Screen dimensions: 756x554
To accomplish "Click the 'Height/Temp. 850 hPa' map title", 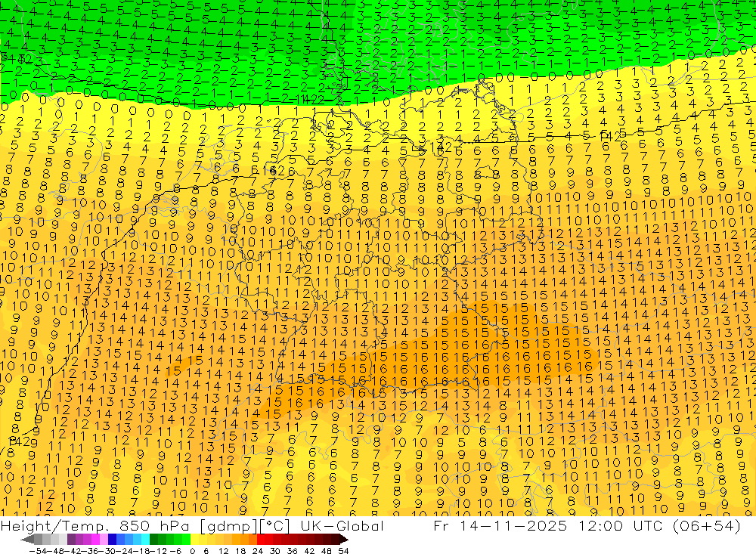I will pyautogui.click(x=95, y=526).
